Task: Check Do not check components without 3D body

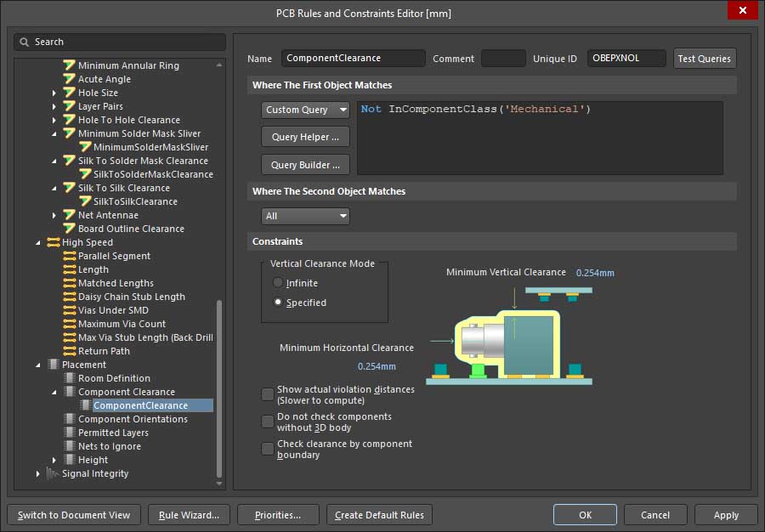Action: [x=268, y=422]
